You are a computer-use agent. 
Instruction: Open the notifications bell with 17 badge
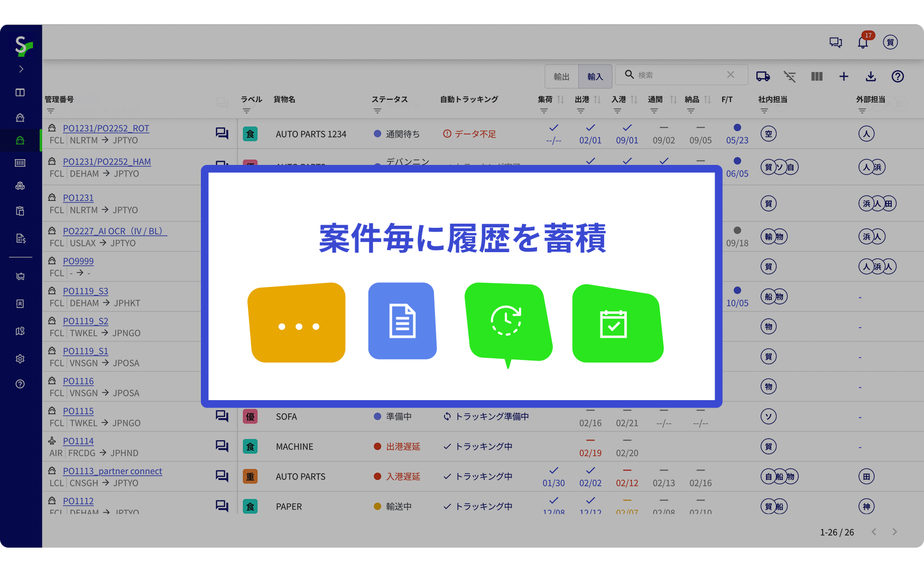pos(863,43)
